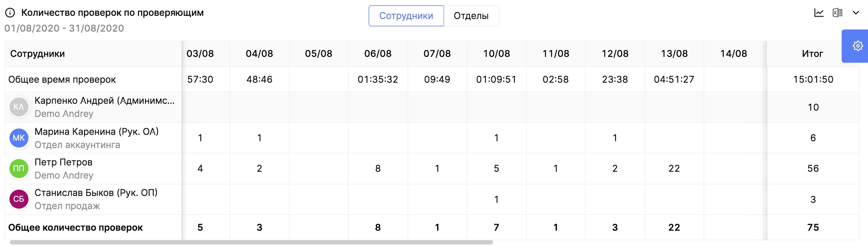The image size is (868, 246).
Task: Click the horizontal scrollbar under the table
Action: click(251, 242)
